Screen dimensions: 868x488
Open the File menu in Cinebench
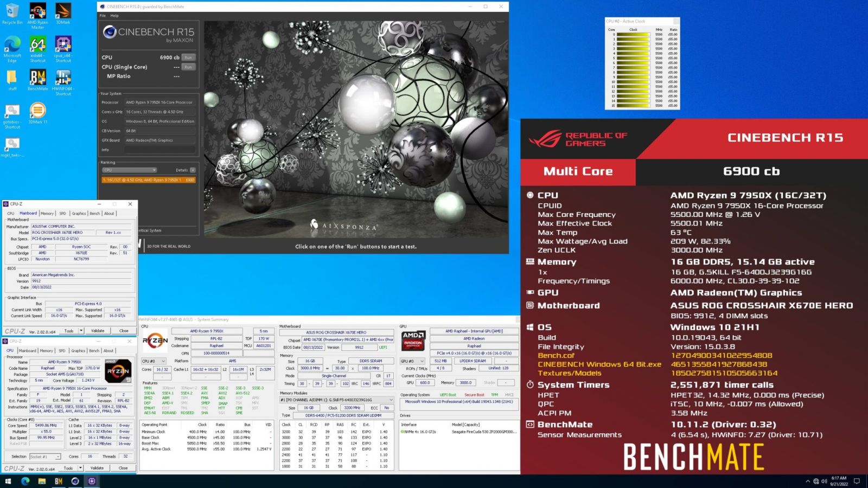103,16
